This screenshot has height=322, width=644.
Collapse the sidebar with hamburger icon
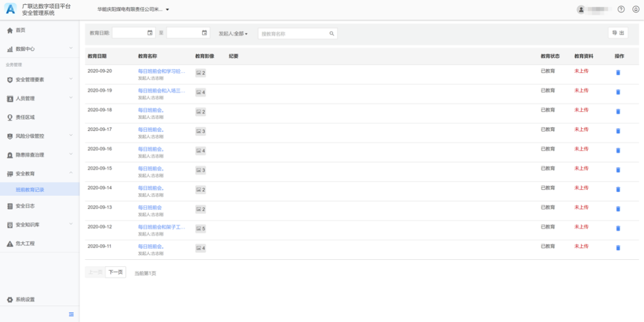72,314
